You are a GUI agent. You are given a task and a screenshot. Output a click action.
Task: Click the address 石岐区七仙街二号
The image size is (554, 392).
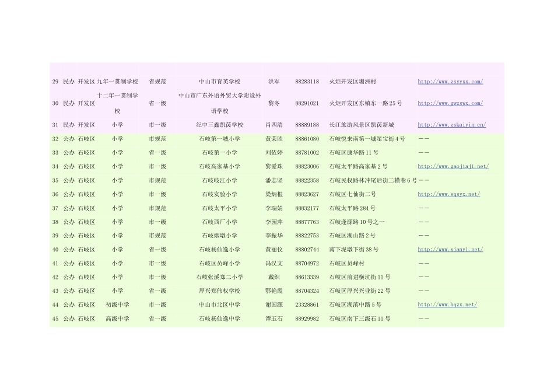(x=353, y=194)
